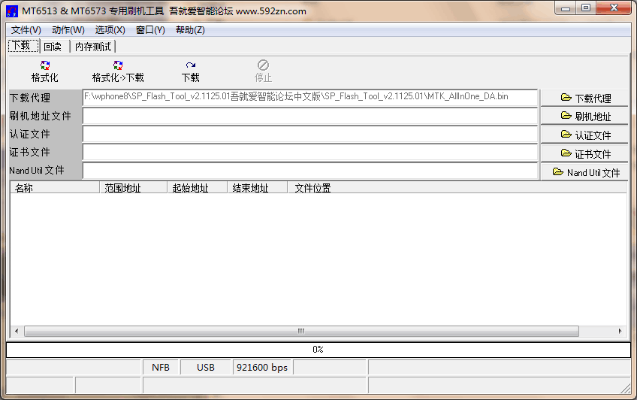
Task: Switch to the 回读 tab
Action: click(53, 46)
